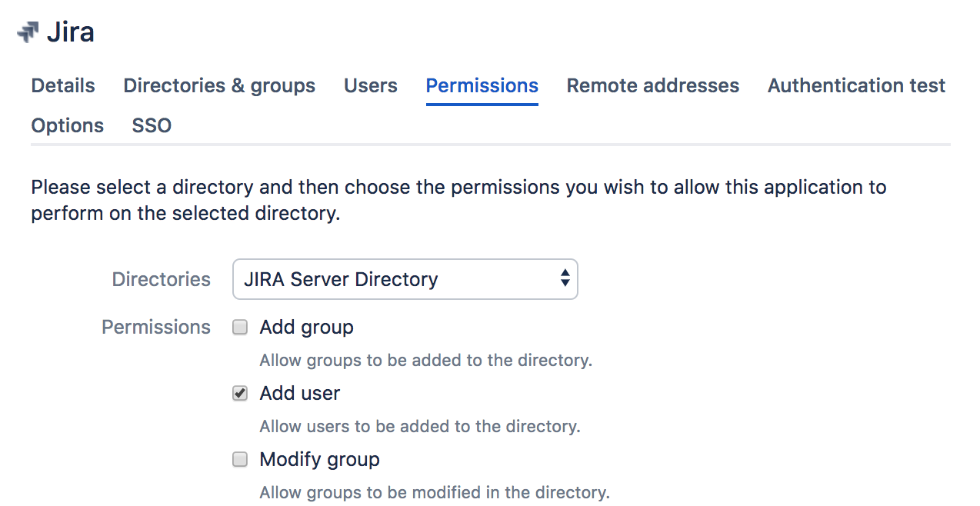Viewport: 980px width, 506px height.
Task: Click the Directories field label
Action: tap(162, 279)
